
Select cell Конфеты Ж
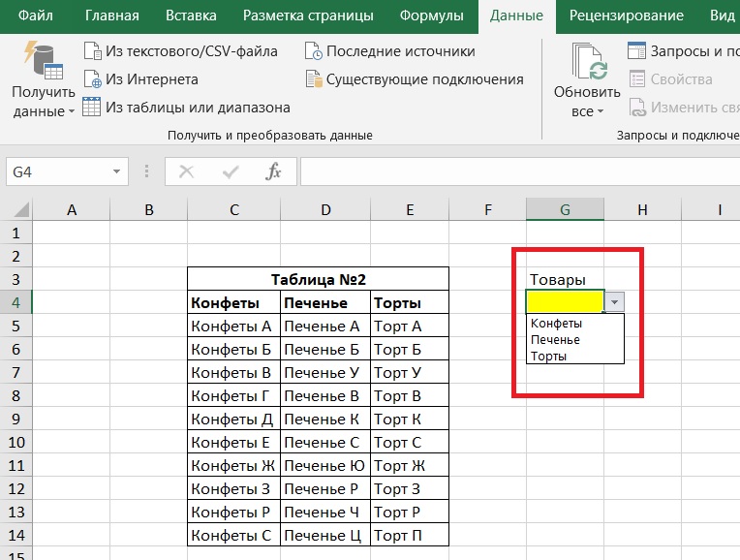234,465
